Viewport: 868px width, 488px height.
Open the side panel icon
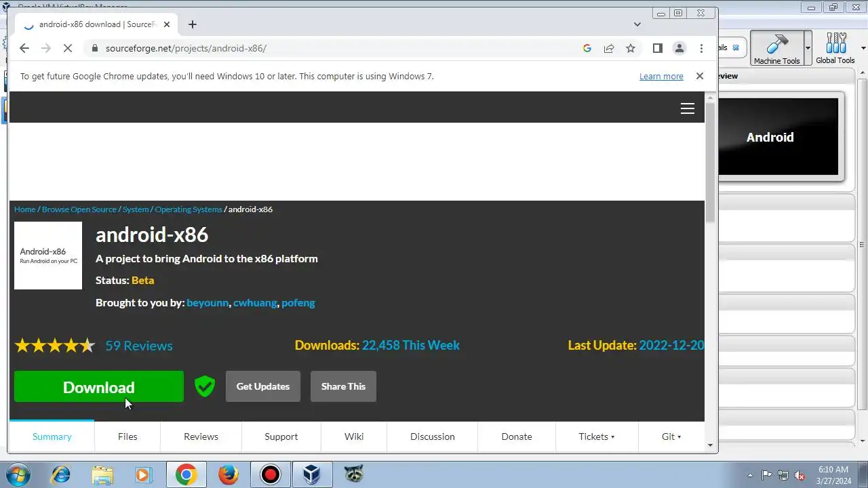657,48
